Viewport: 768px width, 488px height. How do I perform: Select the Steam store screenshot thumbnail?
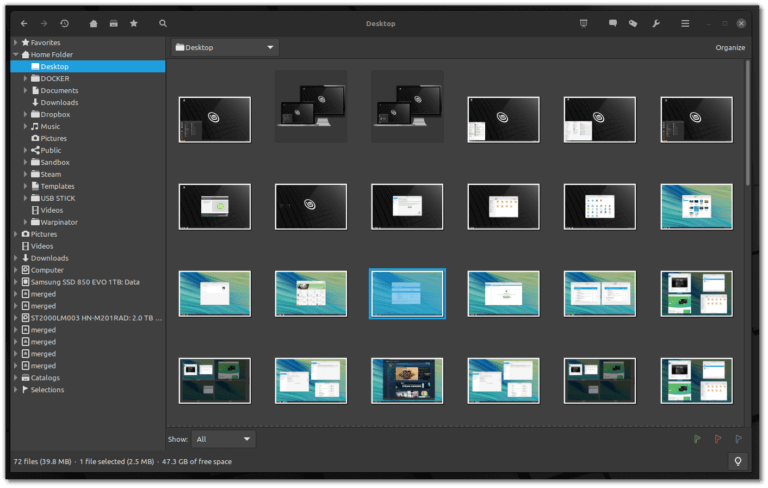(x=407, y=381)
